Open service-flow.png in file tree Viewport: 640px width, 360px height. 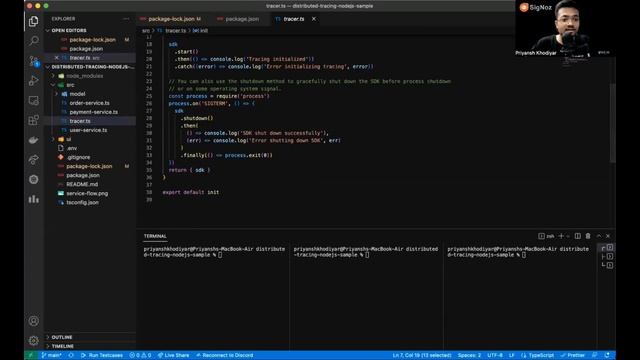tap(87, 193)
